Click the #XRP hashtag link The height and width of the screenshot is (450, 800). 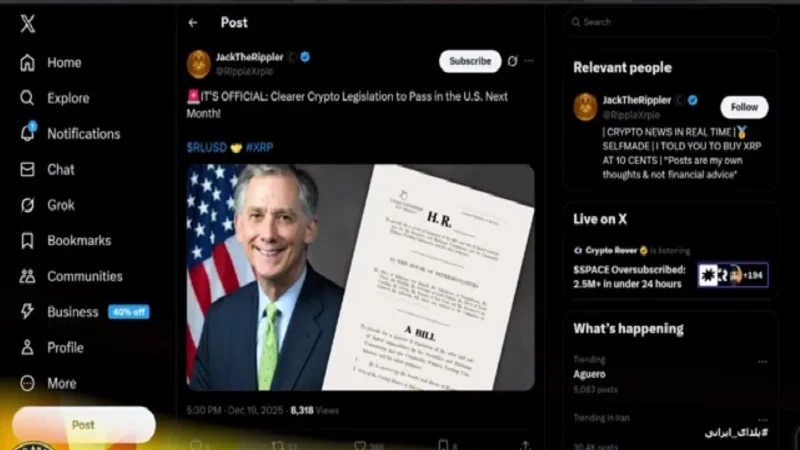[259, 147]
